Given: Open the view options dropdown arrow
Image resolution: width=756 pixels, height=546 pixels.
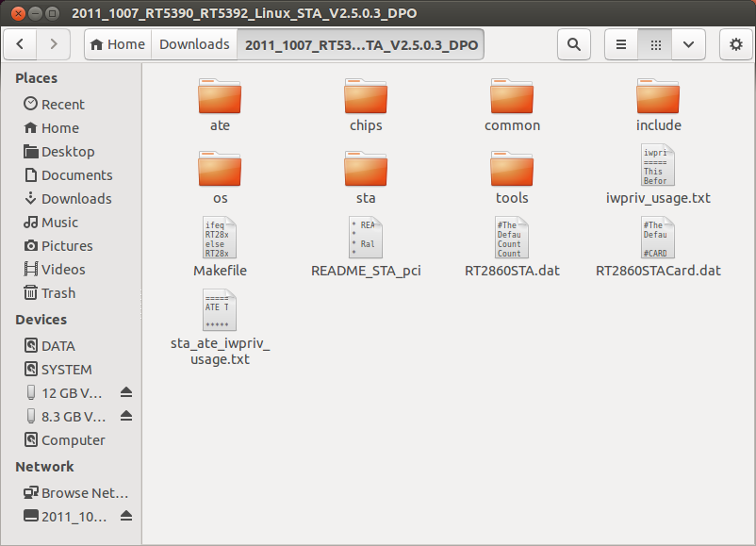Looking at the screenshot, I should (x=688, y=44).
